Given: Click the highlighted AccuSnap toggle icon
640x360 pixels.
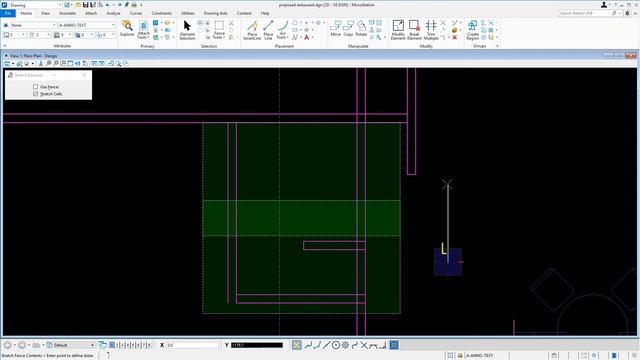Looking at the screenshot, I should (297, 345).
